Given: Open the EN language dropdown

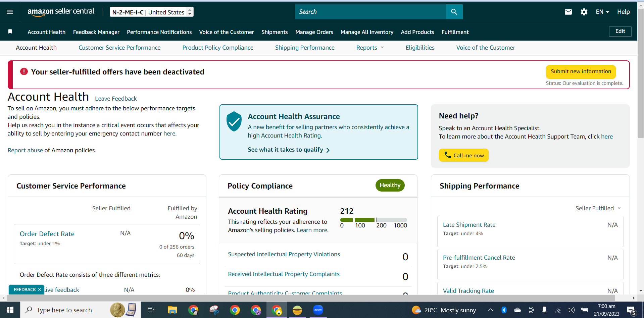Looking at the screenshot, I should tap(602, 12).
